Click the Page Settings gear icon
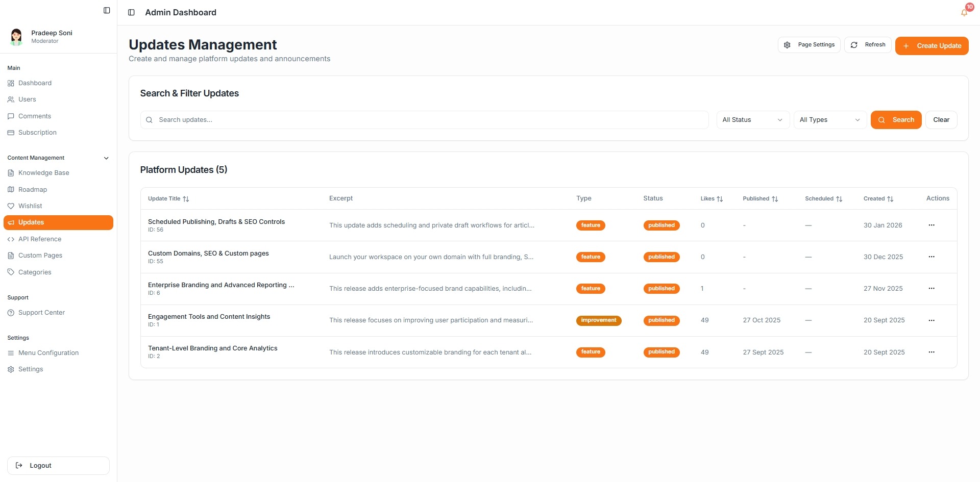The width and height of the screenshot is (980, 482). coord(787,45)
